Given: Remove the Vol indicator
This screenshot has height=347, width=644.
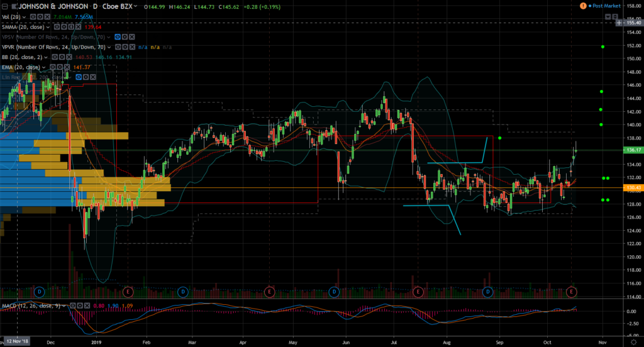Looking at the screenshot, I should coord(47,17).
